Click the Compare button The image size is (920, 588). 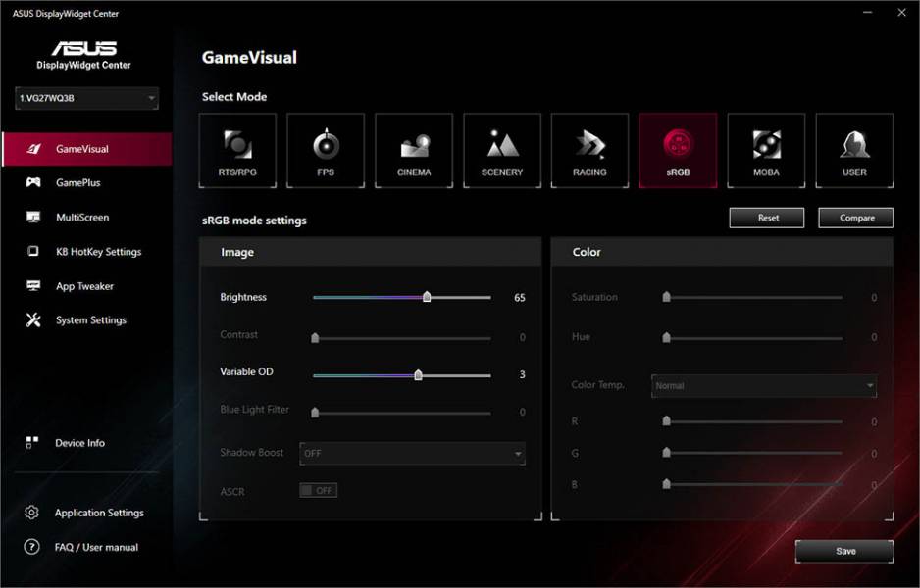pos(856,218)
